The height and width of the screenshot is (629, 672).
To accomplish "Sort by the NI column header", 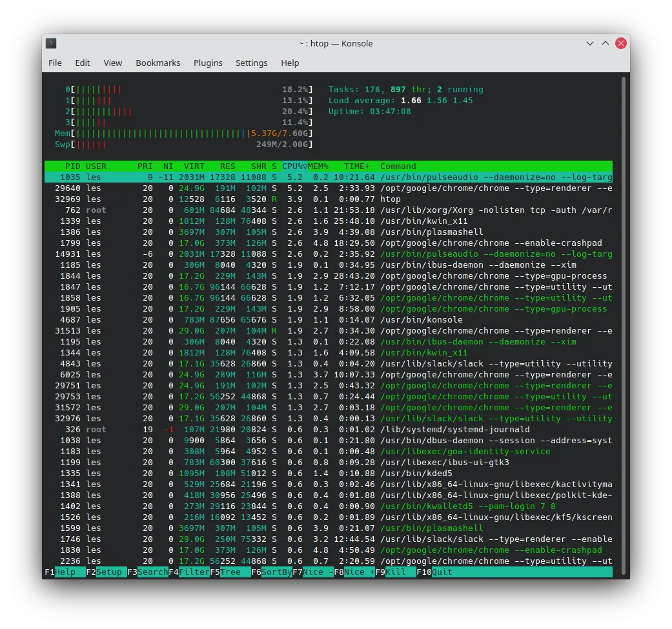I will pyautogui.click(x=168, y=166).
